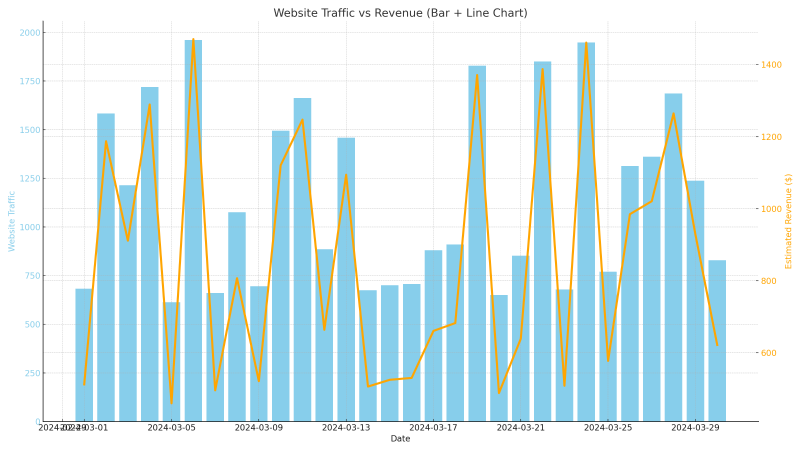This screenshot has height=450, width=800.
Task: Select the tallest traffic bar on 2024-03-06
Action: pyautogui.click(x=193, y=230)
